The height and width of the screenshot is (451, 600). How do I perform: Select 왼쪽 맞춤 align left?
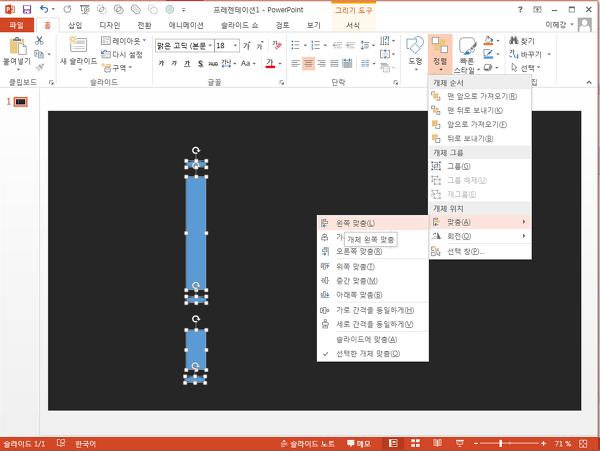point(373,223)
